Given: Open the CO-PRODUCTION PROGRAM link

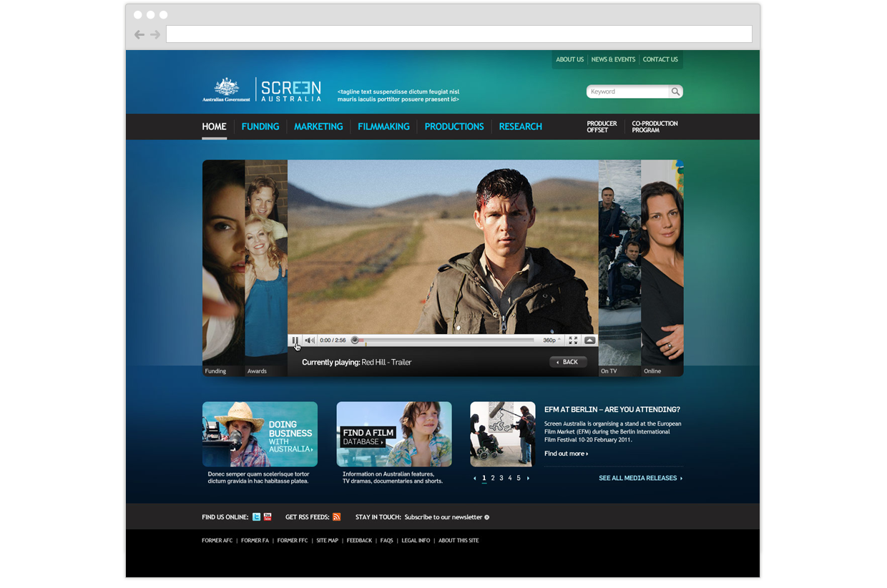Looking at the screenshot, I should tap(655, 127).
